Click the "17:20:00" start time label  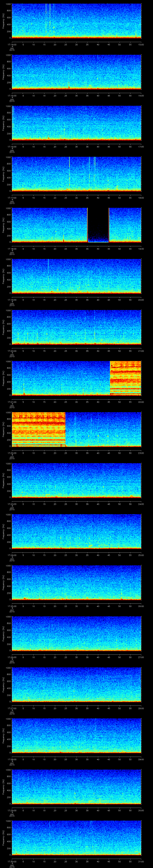pos(12,351)
